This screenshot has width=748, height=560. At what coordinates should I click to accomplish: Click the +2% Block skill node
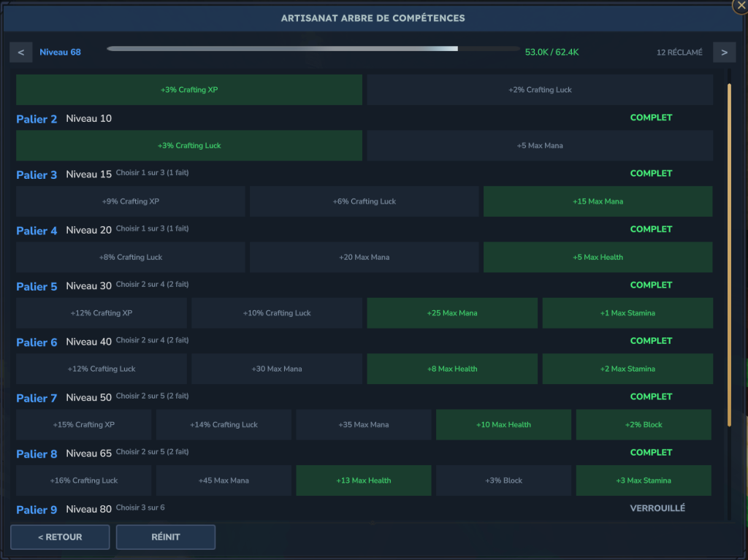[643, 424]
